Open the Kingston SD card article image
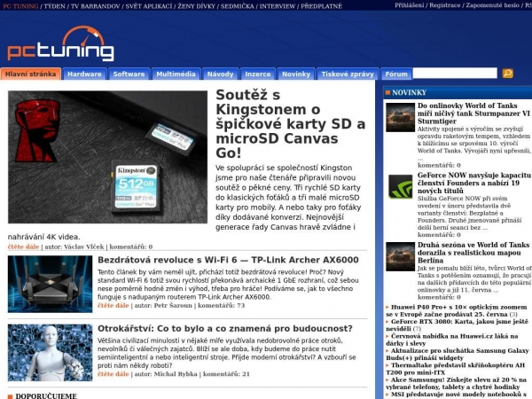Viewport: 532px width, 399px height. click(107, 157)
